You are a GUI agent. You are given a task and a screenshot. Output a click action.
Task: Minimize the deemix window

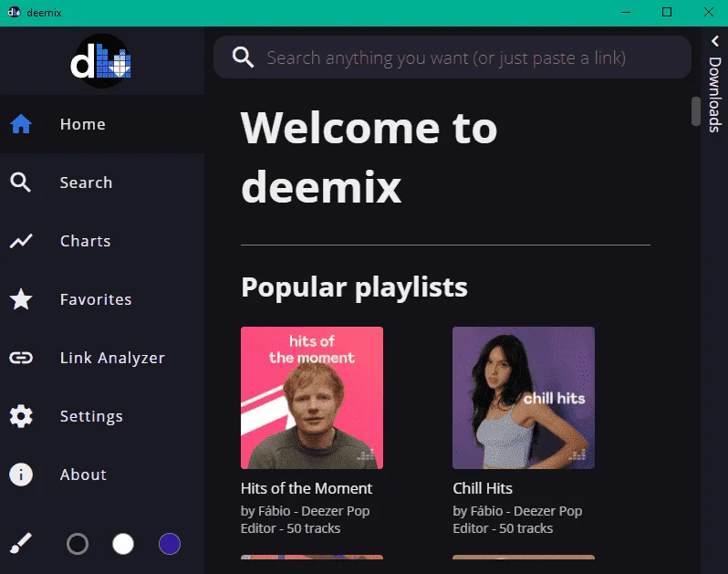coord(626,12)
